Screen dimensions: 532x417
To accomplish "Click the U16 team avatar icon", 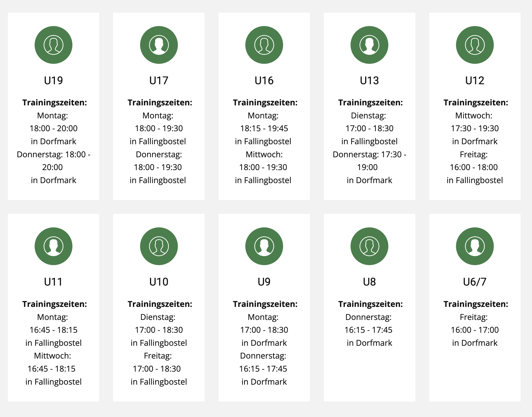I will point(264,45).
